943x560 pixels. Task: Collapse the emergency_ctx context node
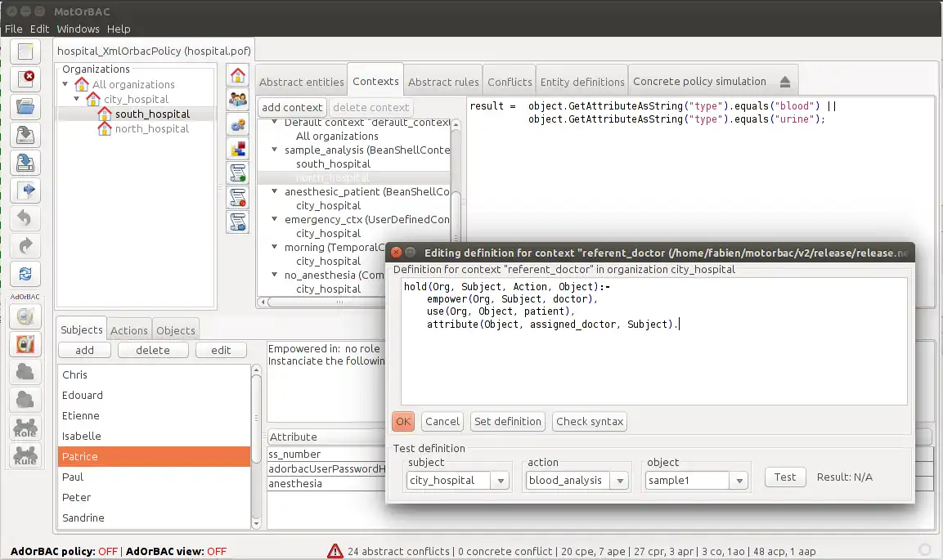274,219
